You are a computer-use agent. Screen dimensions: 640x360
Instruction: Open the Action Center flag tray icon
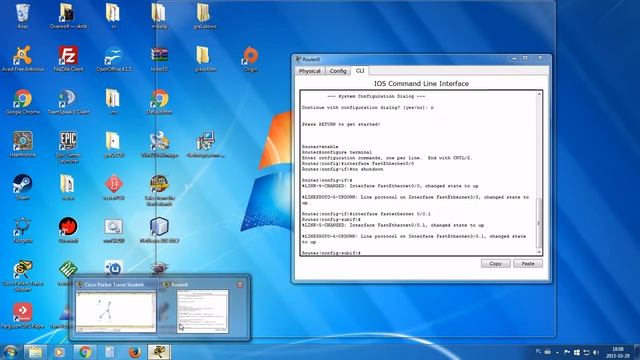click(567, 352)
